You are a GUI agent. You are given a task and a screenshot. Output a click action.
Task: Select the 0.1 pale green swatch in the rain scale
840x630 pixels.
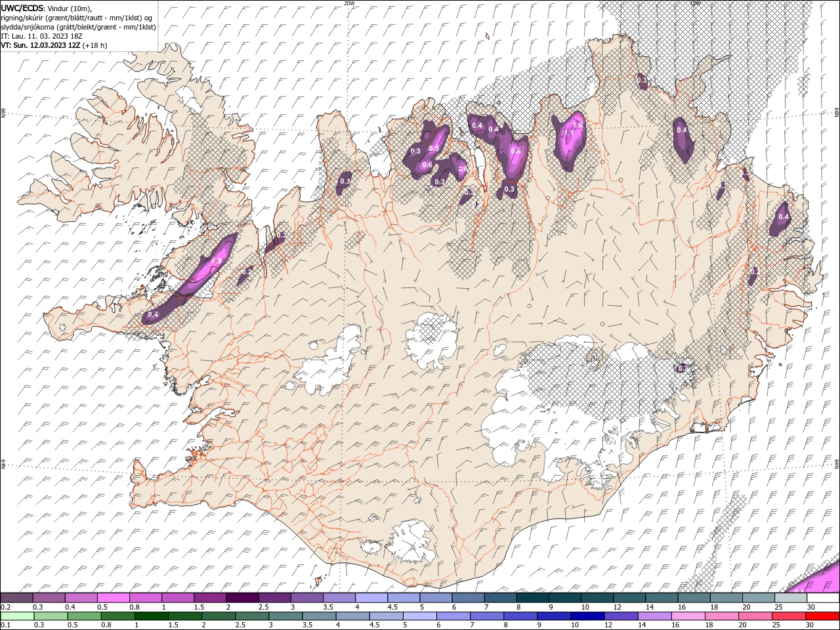pos(17,616)
